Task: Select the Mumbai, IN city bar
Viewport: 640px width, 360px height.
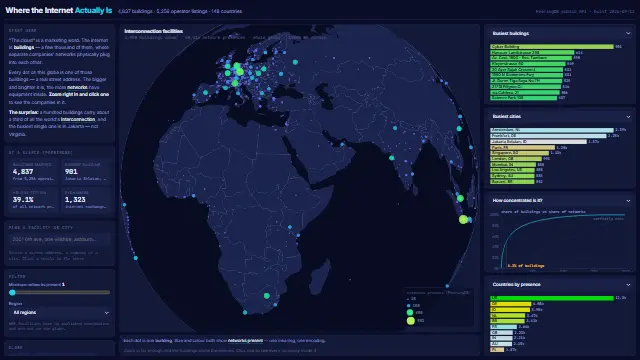Action: click(x=513, y=164)
